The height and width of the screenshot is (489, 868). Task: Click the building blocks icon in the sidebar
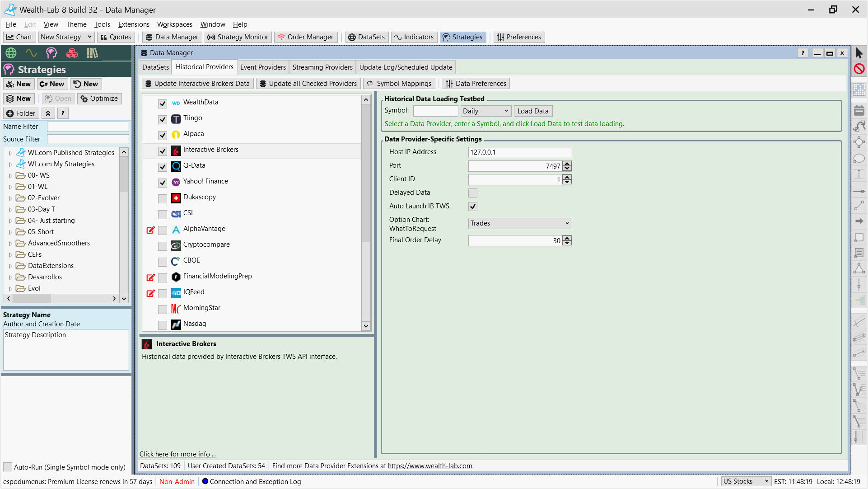[72, 53]
